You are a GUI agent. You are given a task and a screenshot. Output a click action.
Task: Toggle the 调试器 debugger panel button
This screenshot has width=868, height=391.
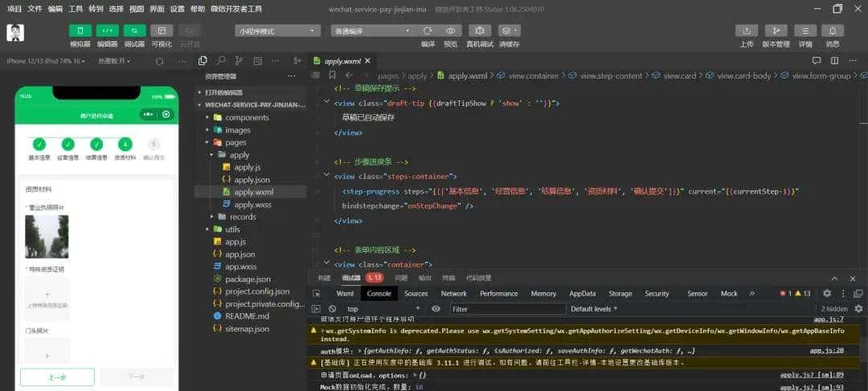[134, 31]
